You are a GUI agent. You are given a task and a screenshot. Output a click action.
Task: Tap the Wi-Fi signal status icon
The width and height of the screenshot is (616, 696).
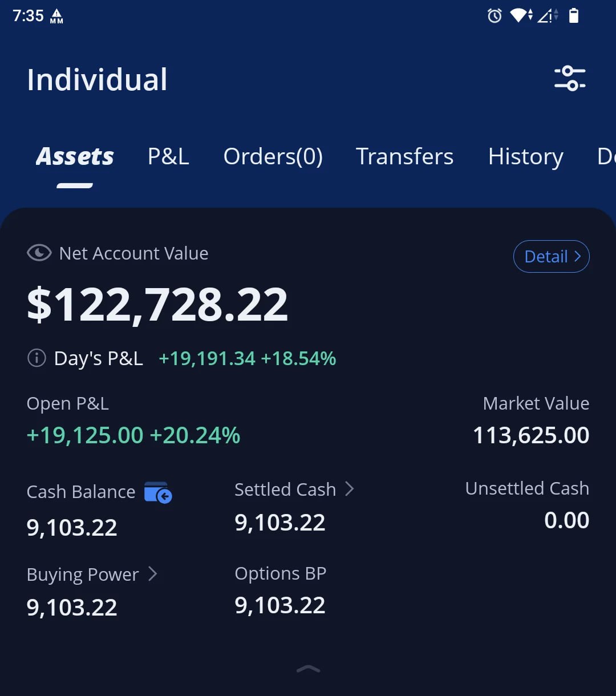click(x=520, y=16)
